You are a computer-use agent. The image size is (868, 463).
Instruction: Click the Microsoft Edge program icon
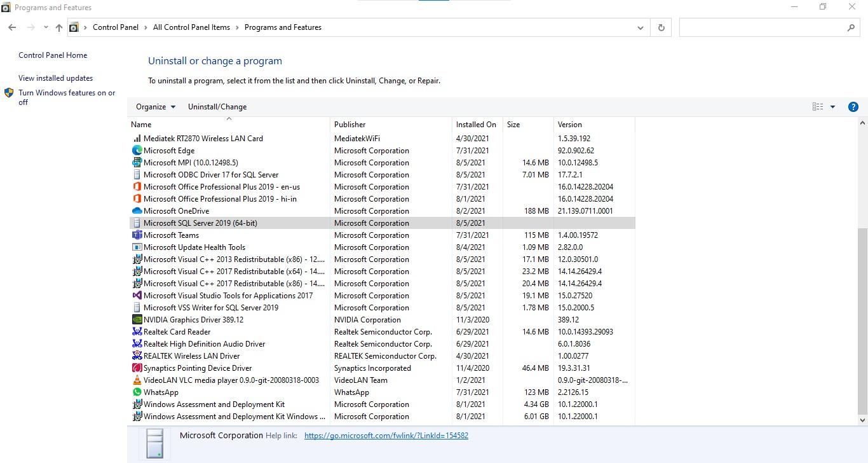(137, 151)
